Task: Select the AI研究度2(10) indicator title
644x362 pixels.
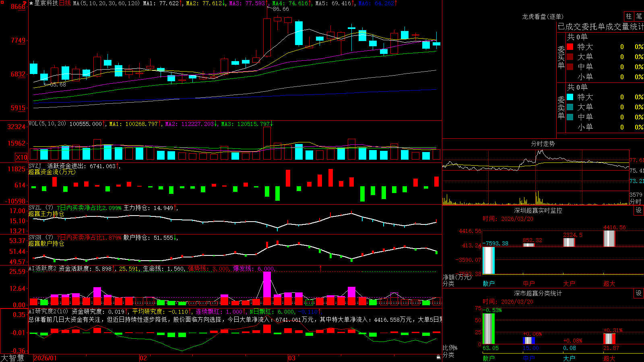Action: pos(48,311)
